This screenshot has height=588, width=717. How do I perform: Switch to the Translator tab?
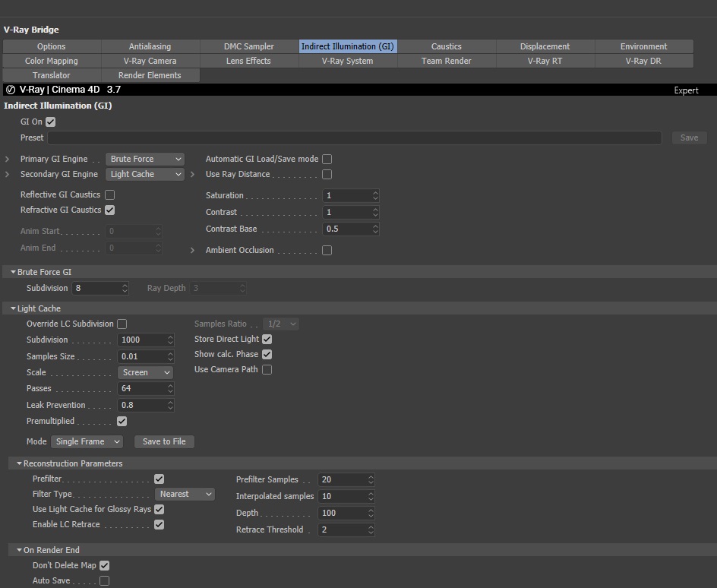[x=52, y=75]
